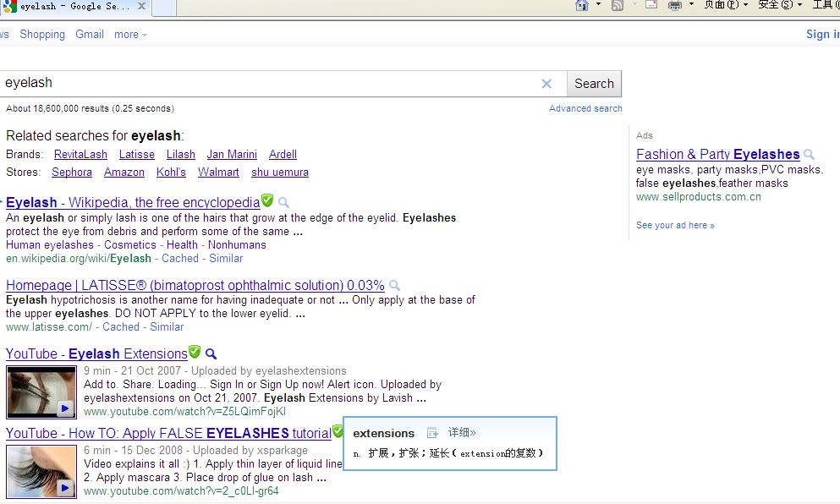Screen dimensions: 840x504
Task: Click See your ad here link
Action: pos(675,225)
